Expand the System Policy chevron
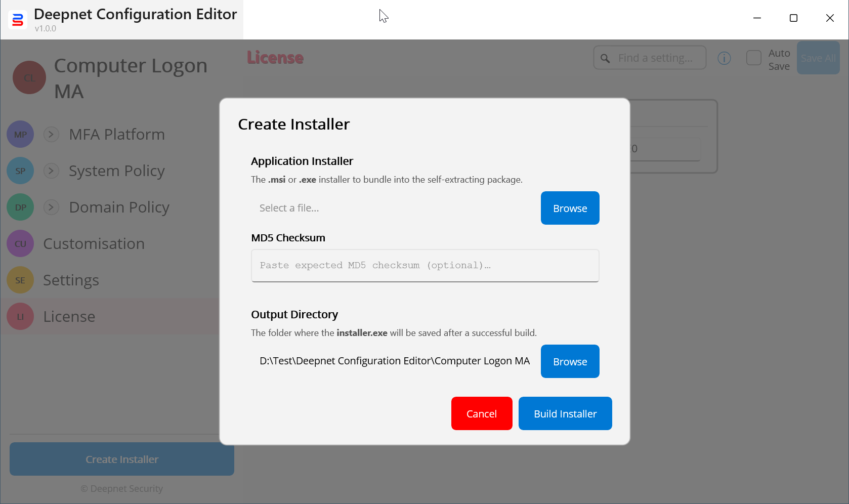 pos(51,171)
